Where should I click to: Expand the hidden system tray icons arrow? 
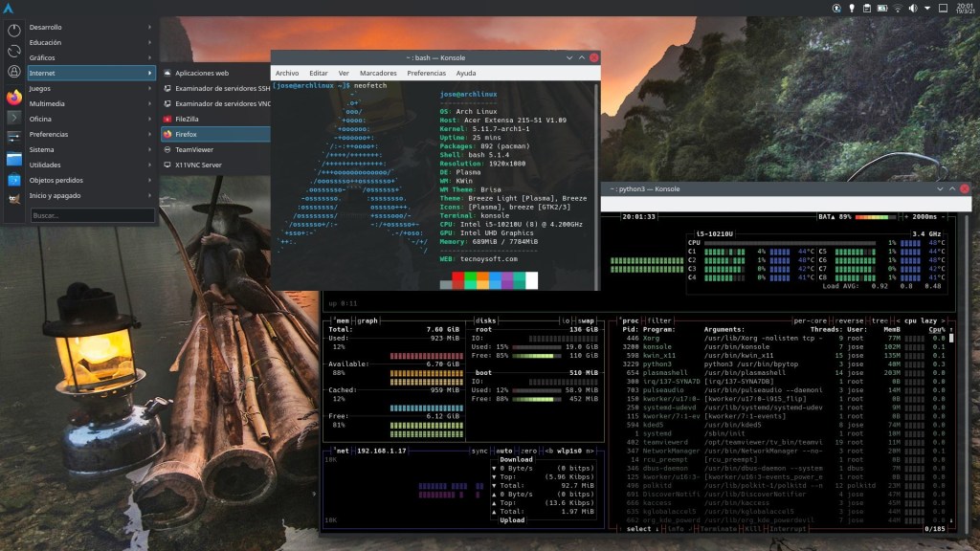click(928, 8)
